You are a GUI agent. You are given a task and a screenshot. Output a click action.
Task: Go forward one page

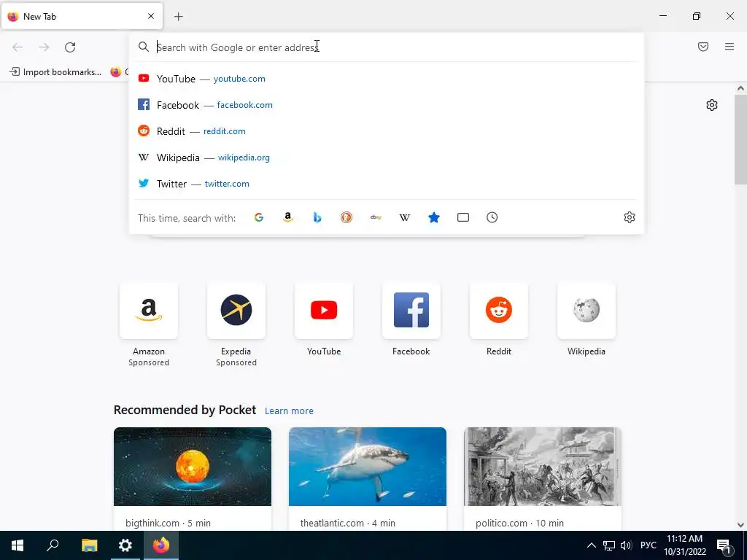pyautogui.click(x=44, y=47)
